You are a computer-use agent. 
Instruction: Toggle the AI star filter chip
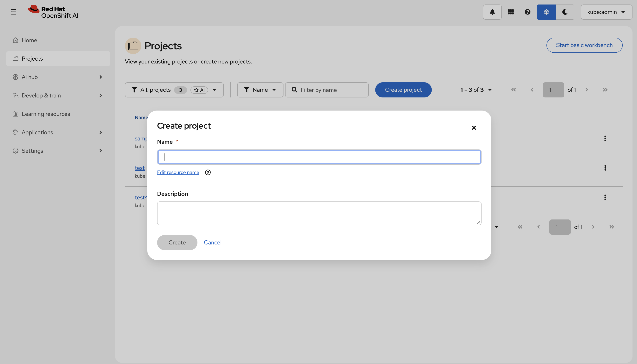199,90
